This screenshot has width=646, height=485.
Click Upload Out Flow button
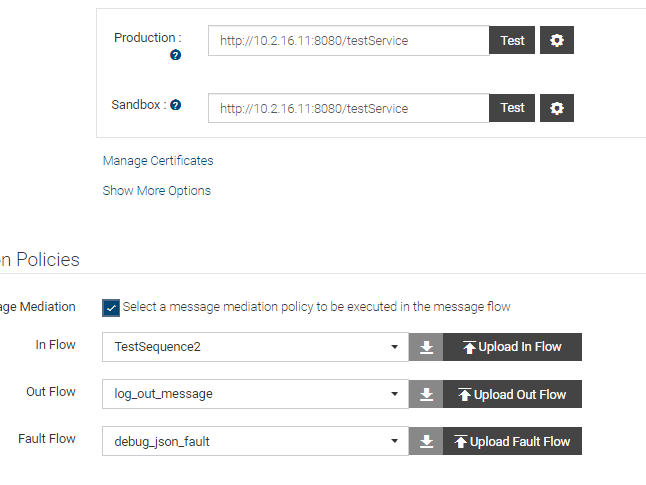(x=512, y=394)
